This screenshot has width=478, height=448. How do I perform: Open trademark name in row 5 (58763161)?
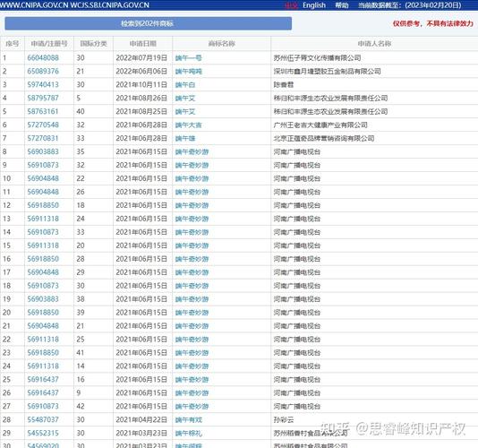185,111
